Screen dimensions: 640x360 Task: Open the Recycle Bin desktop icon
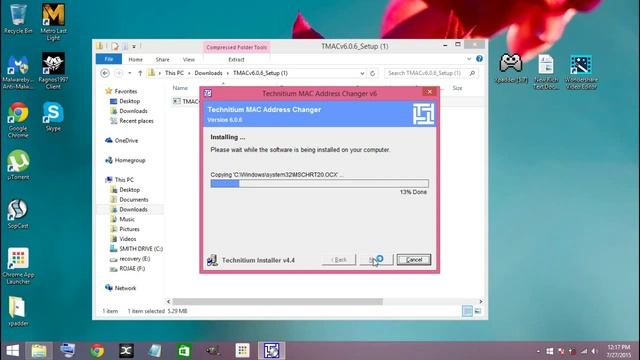click(18, 18)
